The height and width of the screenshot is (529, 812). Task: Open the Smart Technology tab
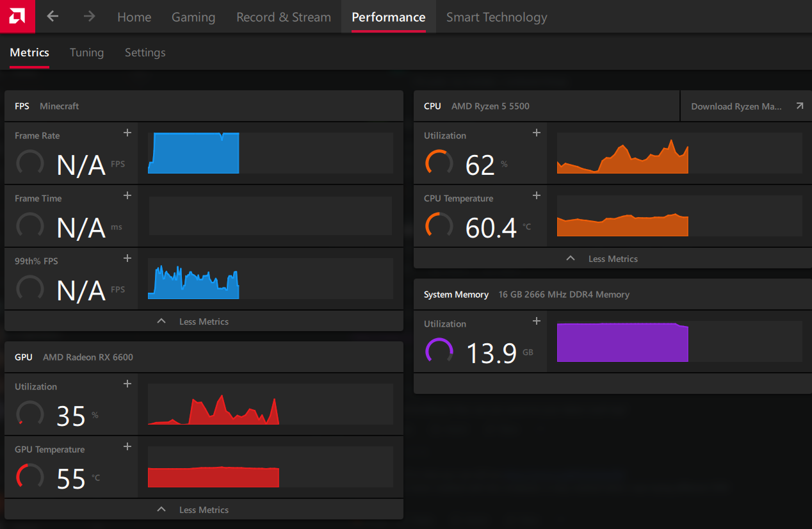pos(497,17)
